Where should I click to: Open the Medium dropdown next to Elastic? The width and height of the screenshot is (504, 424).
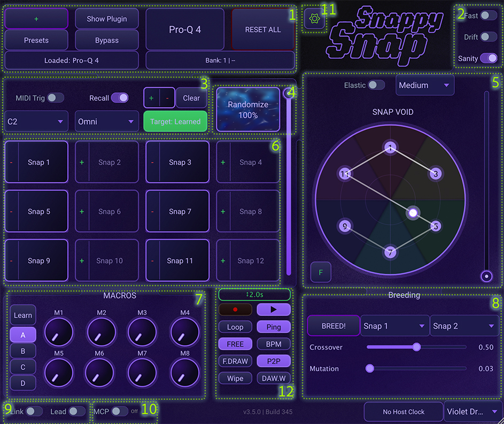click(x=424, y=85)
